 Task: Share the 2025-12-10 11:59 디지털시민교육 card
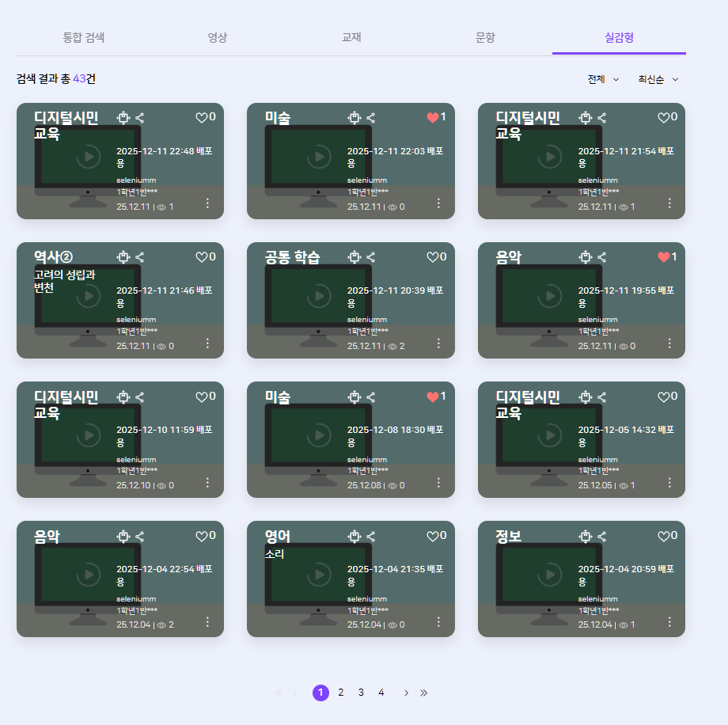[x=139, y=397]
